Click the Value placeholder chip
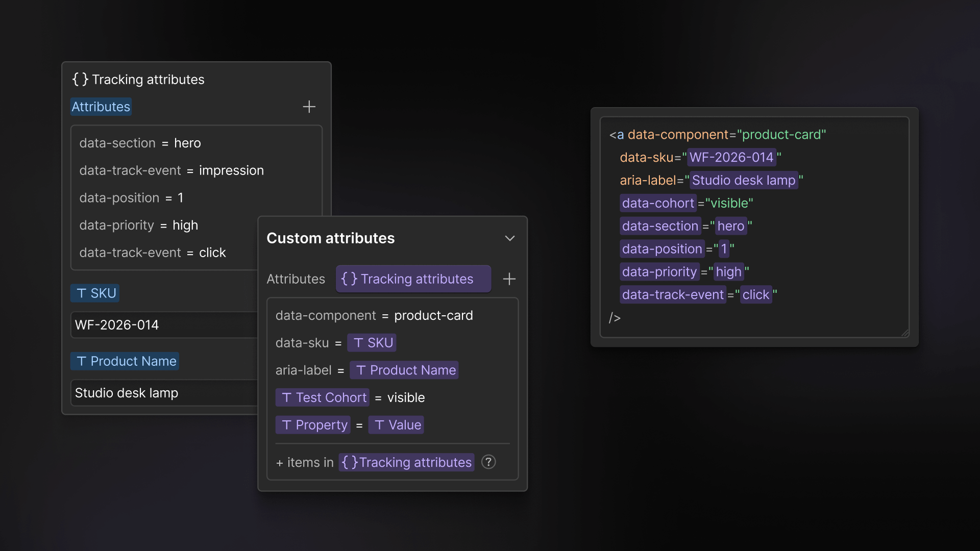980x551 pixels. pyautogui.click(x=396, y=425)
